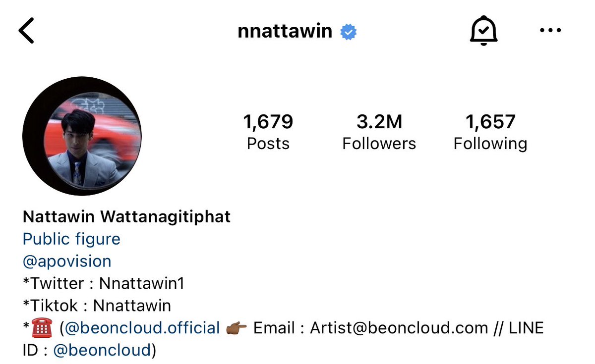Viewport: 595px width, 364px height.
Task: Tap the Twitter : Nnattawin1 bio line
Action: (104, 284)
